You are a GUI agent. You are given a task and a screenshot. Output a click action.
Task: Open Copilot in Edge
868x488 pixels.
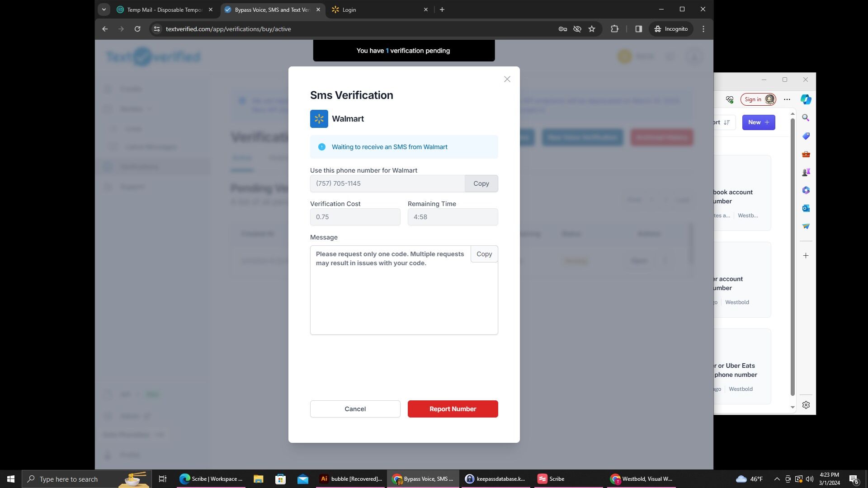click(x=806, y=99)
